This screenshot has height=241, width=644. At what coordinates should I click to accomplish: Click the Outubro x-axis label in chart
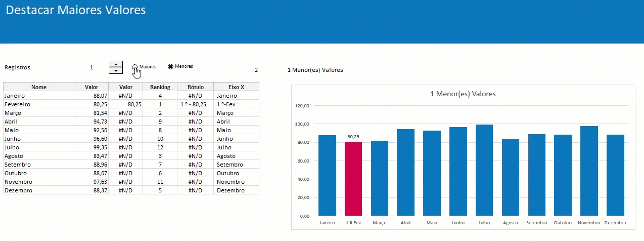pyautogui.click(x=563, y=223)
